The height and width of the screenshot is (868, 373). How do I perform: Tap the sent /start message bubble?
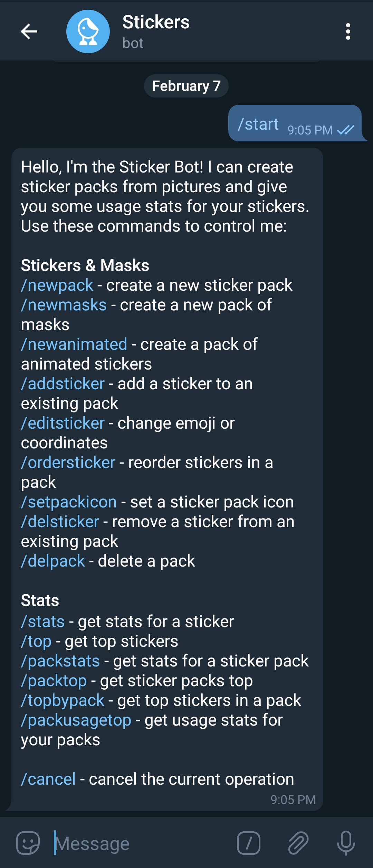[x=295, y=123]
